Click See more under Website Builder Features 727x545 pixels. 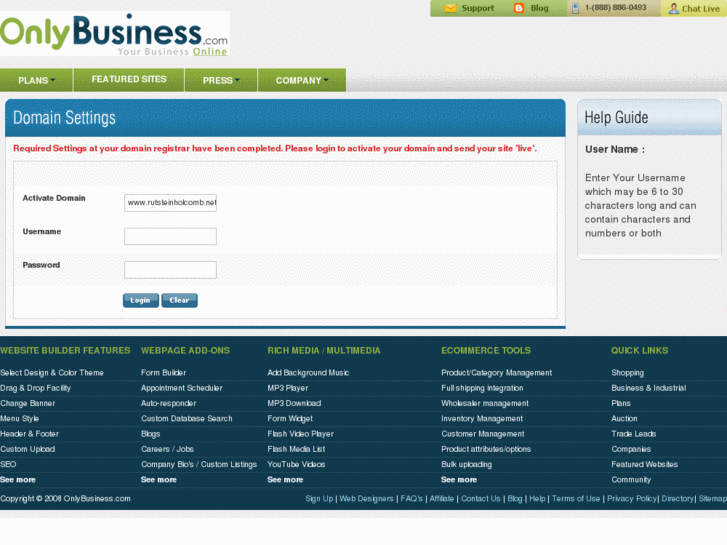[x=18, y=480]
